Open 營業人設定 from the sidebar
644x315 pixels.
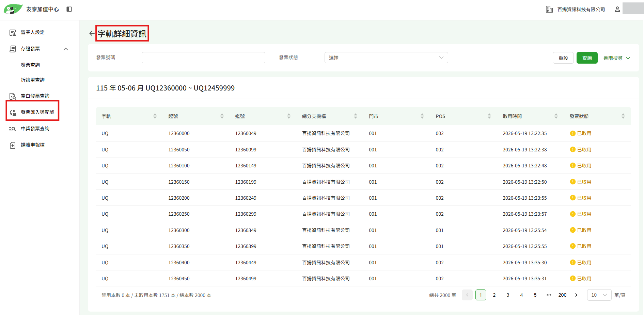point(33,32)
